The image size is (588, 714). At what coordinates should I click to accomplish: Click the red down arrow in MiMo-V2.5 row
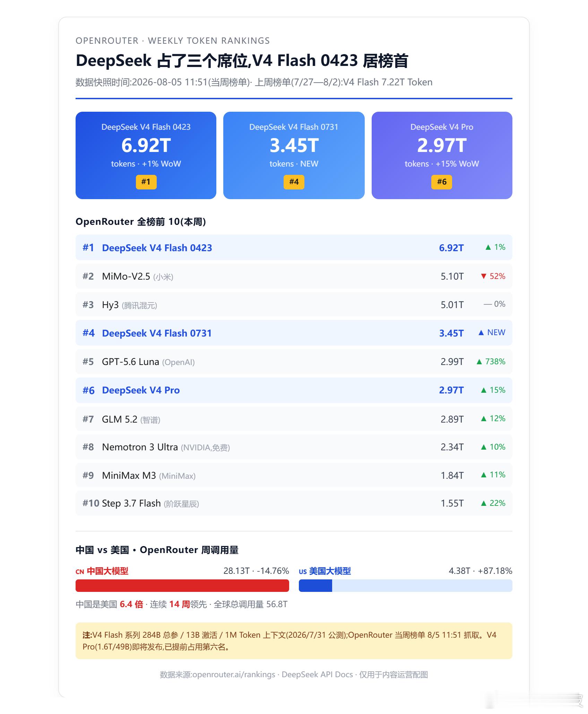tap(484, 277)
